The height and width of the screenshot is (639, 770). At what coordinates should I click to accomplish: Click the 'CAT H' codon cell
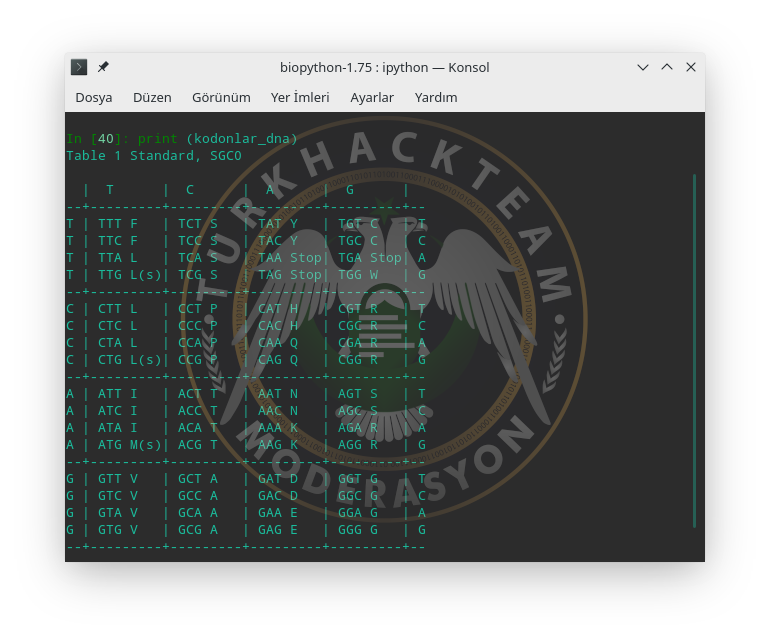pyautogui.click(x=278, y=309)
